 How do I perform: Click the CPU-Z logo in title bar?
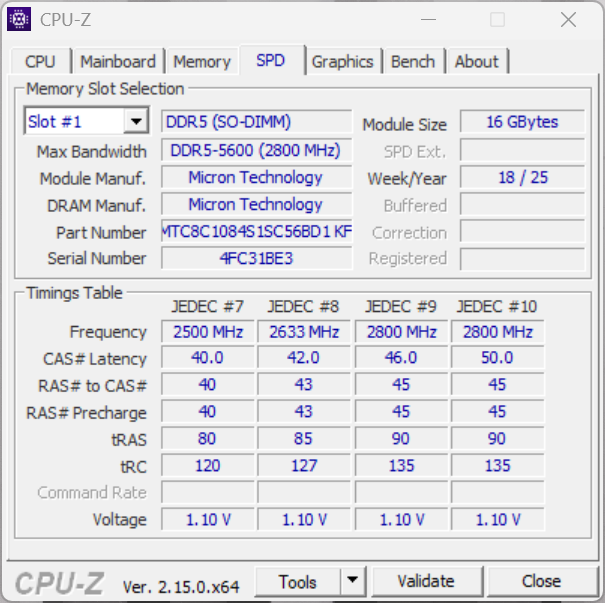coord(19,19)
